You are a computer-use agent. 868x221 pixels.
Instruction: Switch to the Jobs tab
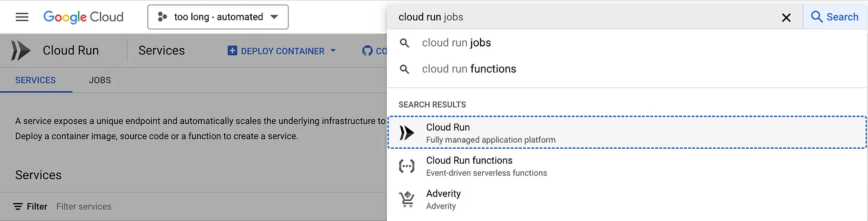[x=100, y=80]
